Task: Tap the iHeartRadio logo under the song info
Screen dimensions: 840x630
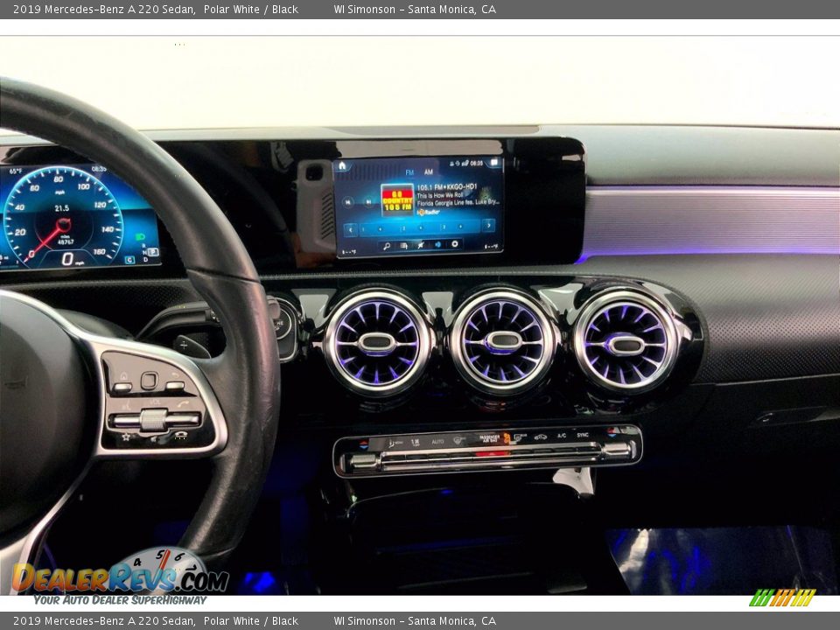Action: [x=428, y=212]
